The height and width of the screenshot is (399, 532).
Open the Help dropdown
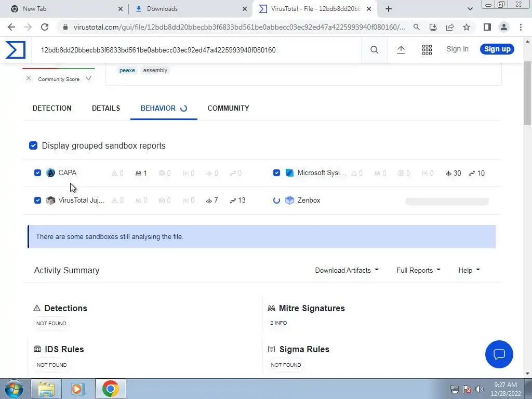click(x=469, y=270)
